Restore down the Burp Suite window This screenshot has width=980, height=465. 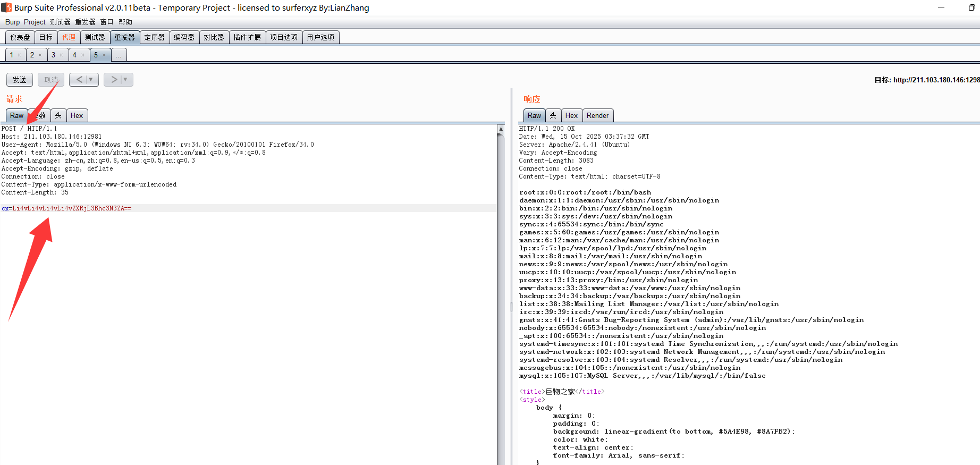click(972, 7)
